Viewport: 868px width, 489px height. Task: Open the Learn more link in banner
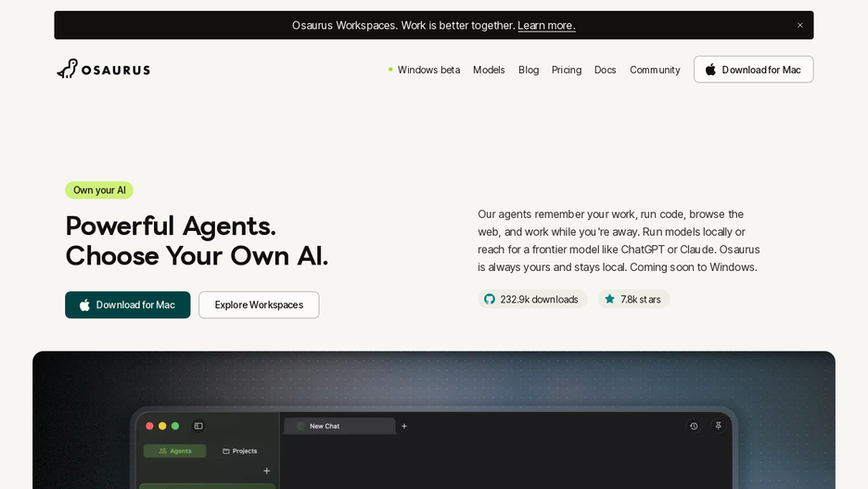tap(546, 25)
